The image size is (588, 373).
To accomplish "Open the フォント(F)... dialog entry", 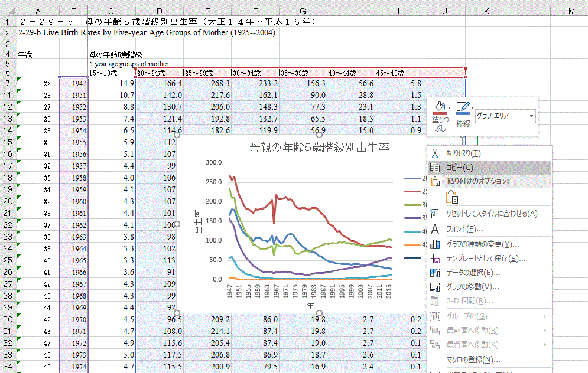I will pos(490,229).
